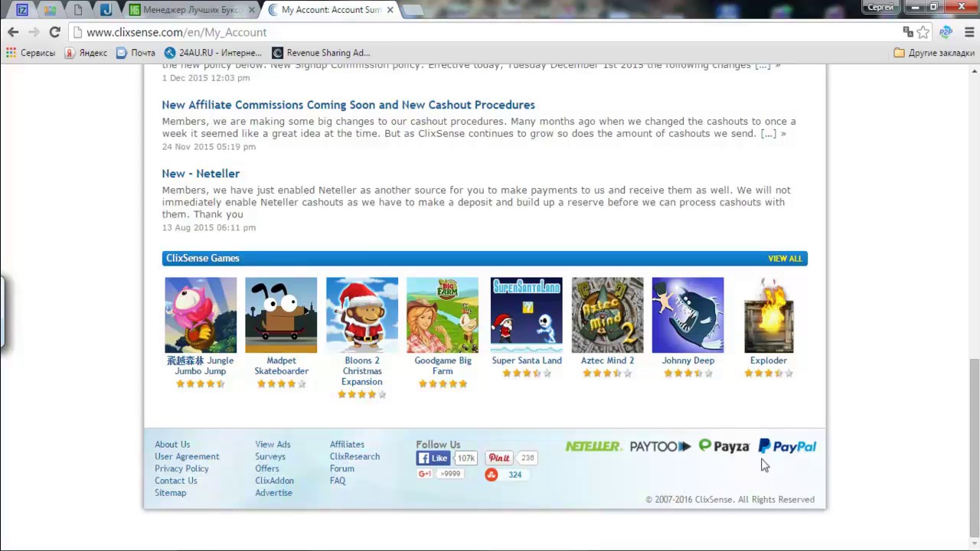Open the Privacy Policy footer link
This screenshot has height=551, width=980.
tap(181, 469)
